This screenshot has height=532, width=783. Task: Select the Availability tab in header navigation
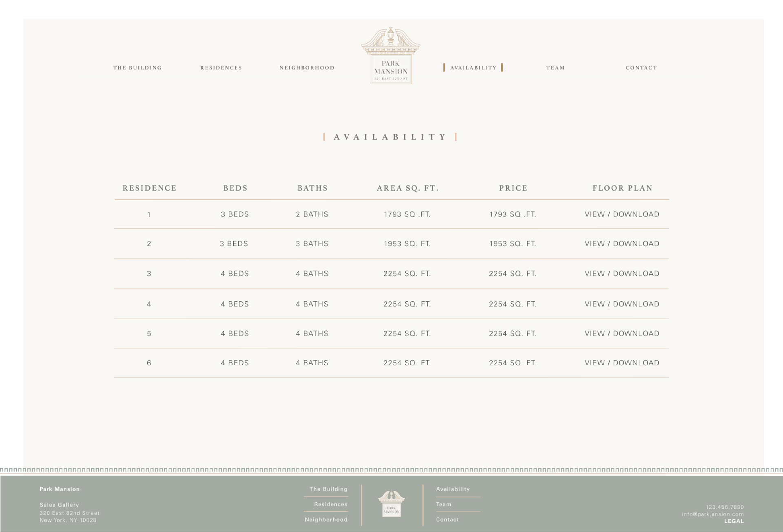[473, 68]
